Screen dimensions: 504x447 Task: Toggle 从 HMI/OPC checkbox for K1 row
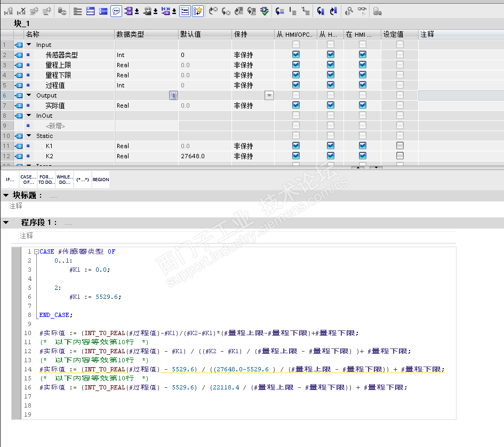296,145
